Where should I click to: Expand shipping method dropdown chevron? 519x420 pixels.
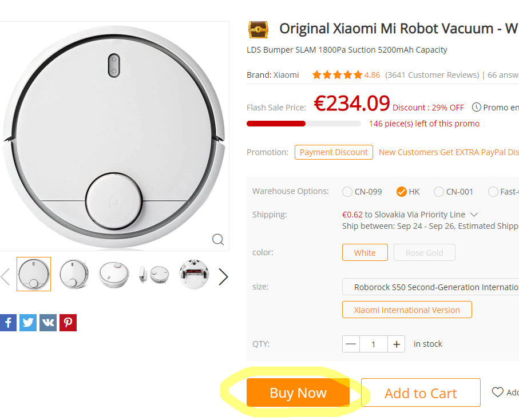pyautogui.click(x=474, y=215)
